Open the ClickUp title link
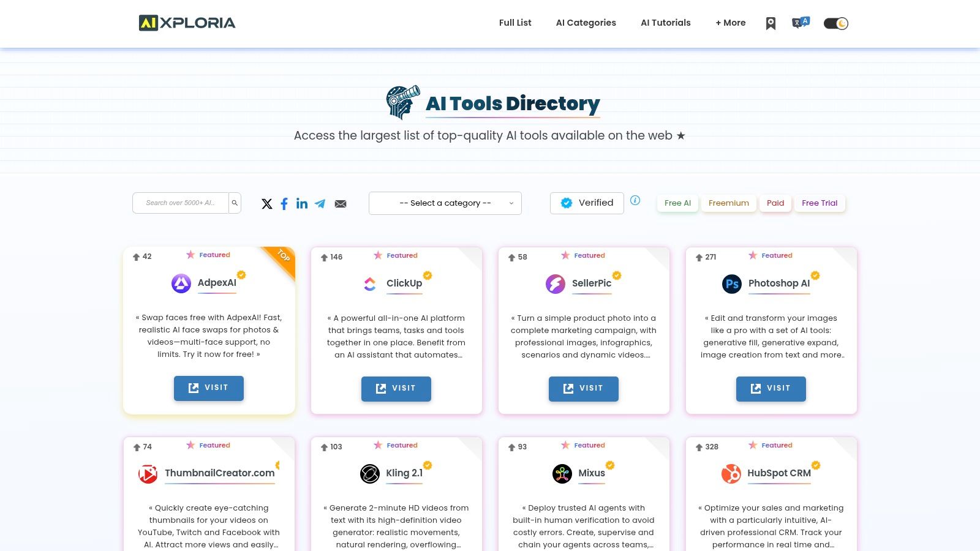980x551 pixels. (404, 283)
